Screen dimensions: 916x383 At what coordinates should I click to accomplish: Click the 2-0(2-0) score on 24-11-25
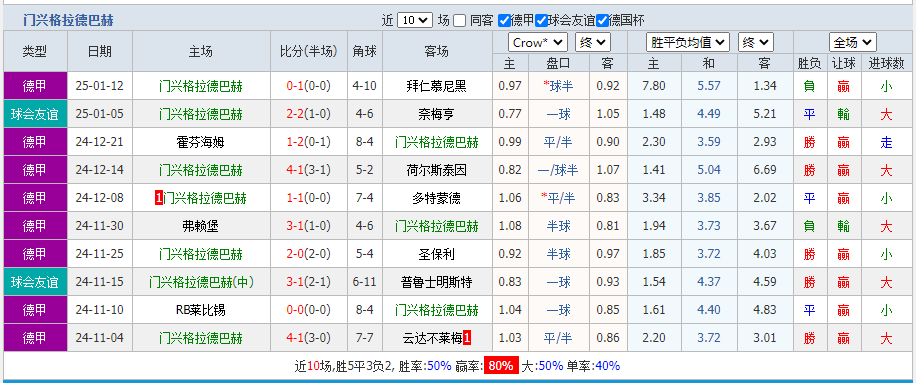click(308, 254)
